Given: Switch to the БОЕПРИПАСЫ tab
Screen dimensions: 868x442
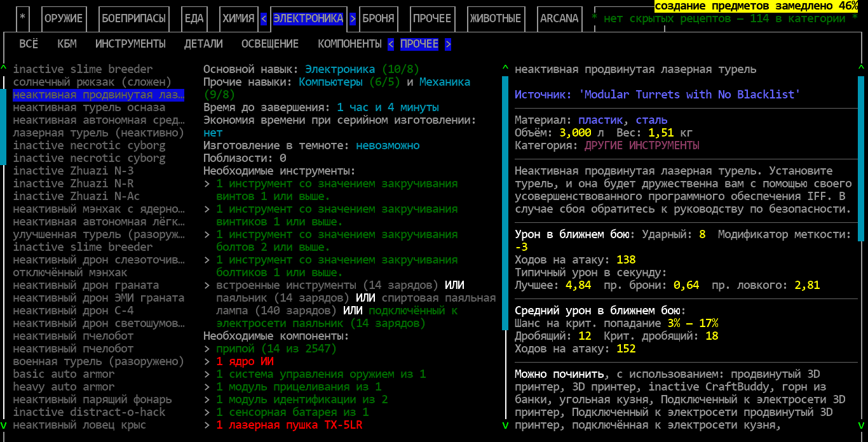Looking at the screenshot, I should [133, 18].
